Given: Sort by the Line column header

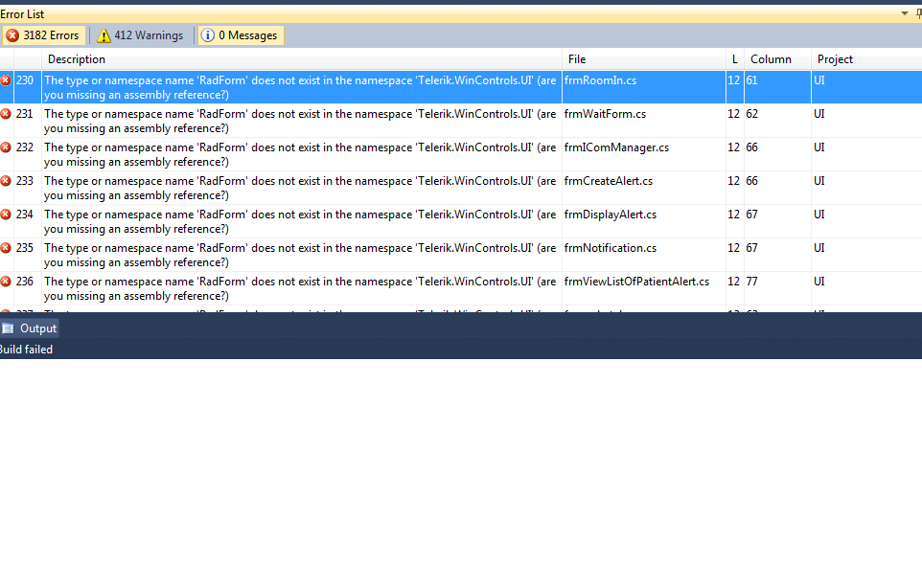Looking at the screenshot, I should coord(734,59).
